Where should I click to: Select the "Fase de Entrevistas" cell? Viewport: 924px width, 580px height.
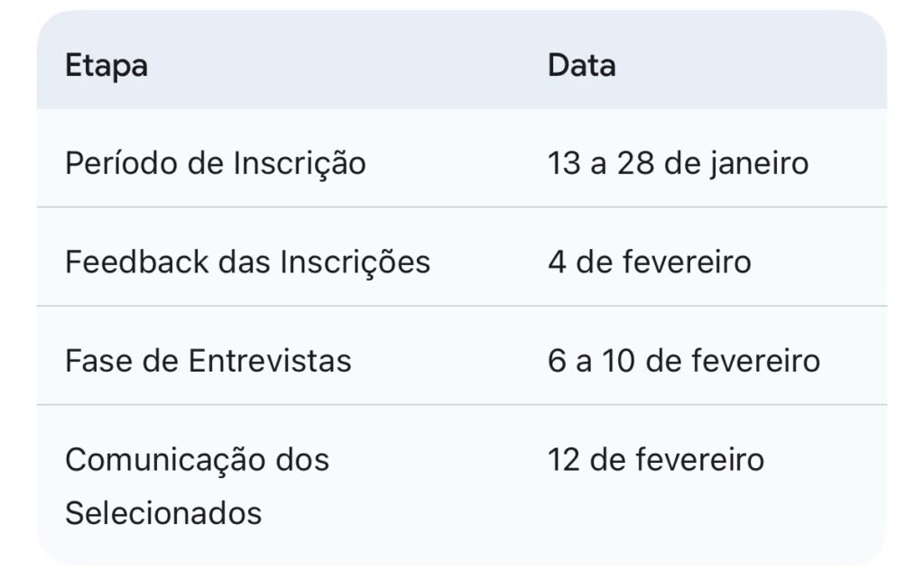point(208,361)
